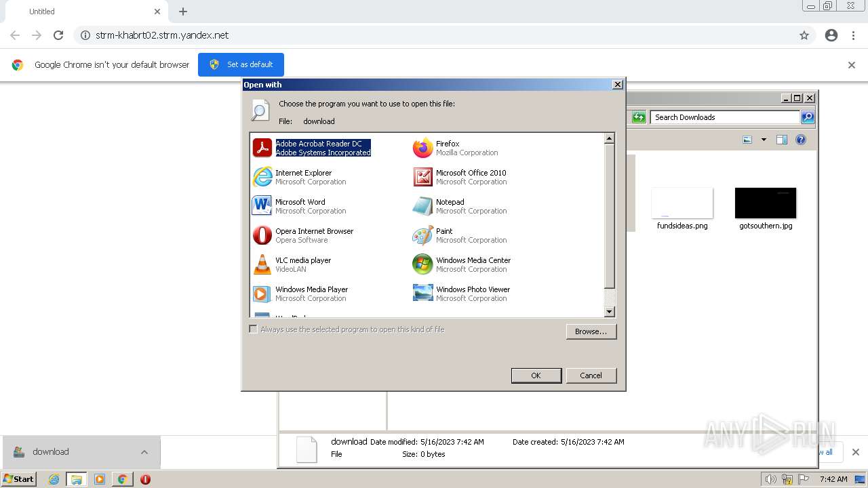
Task: Click the Chrome address bar URL
Action: tap(162, 35)
